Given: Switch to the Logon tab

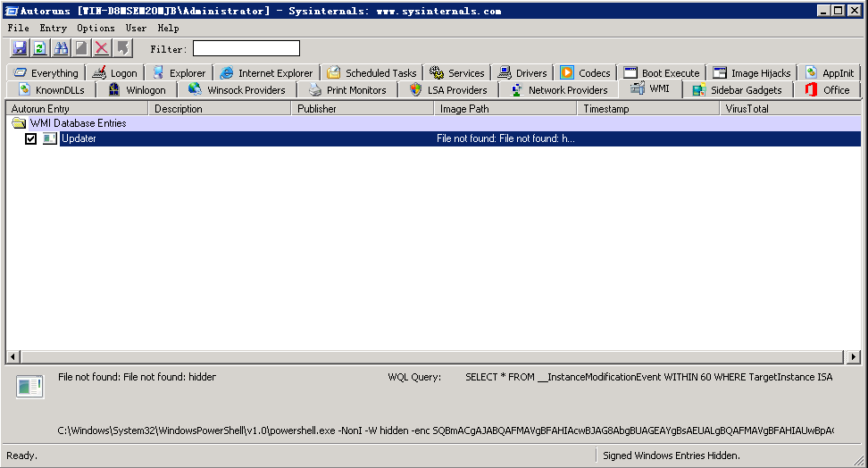Looking at the screenshot, I should point(115,73).
